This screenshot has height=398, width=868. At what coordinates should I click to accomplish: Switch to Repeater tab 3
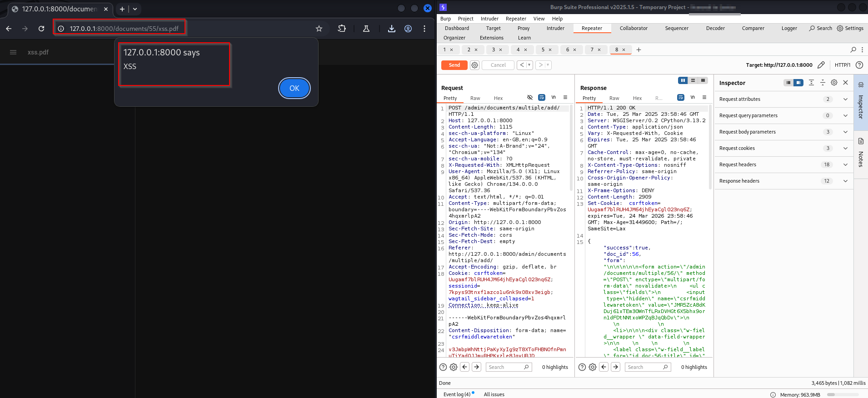click(x=497, y=50)
